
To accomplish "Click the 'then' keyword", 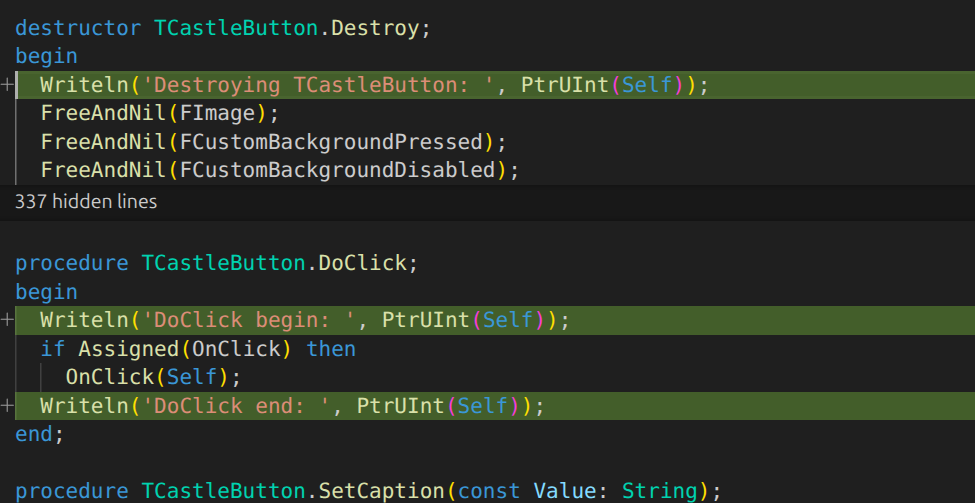I will (x=331, y=349).
